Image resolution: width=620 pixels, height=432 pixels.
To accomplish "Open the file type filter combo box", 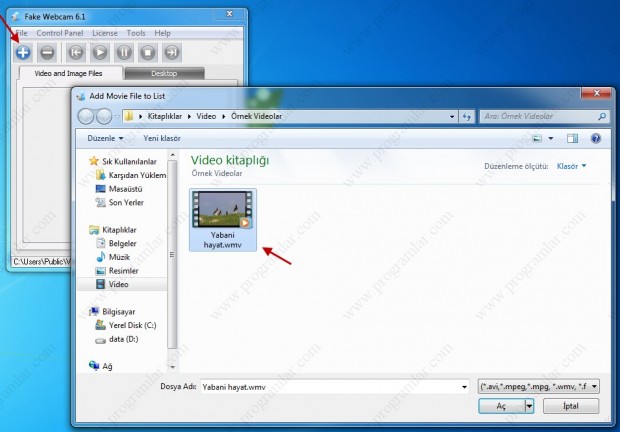I will coord(539,387).
